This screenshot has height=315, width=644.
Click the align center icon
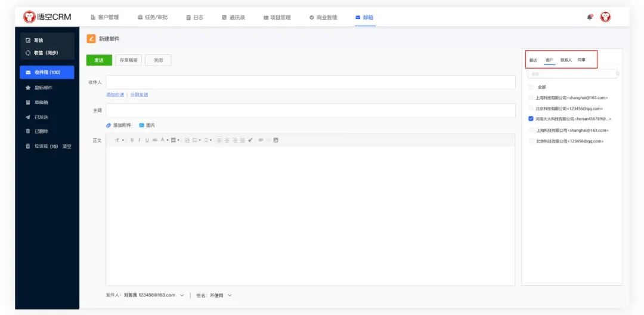pyautogui.click(x=227, y=140)
